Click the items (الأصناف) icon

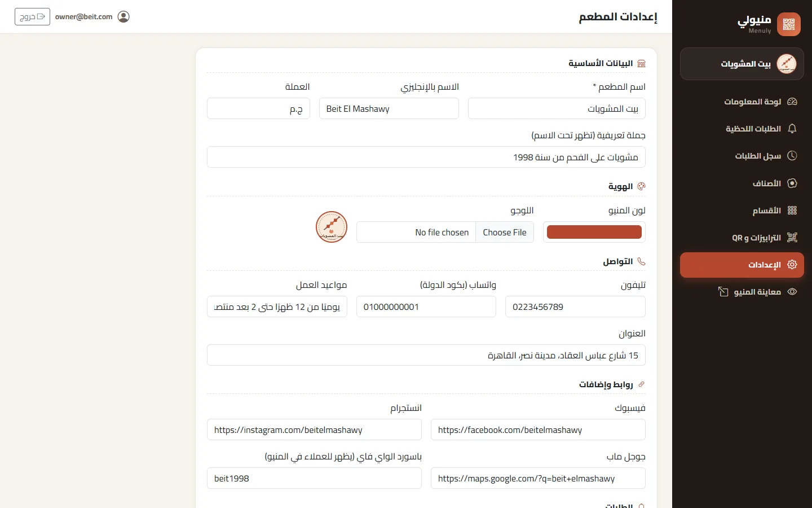click(x=792, y=183)
